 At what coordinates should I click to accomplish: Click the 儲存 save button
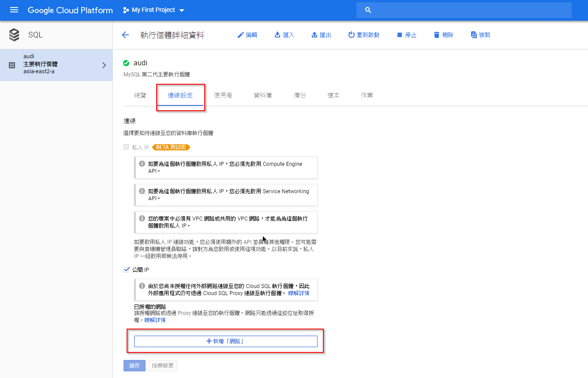click(135, 366)
